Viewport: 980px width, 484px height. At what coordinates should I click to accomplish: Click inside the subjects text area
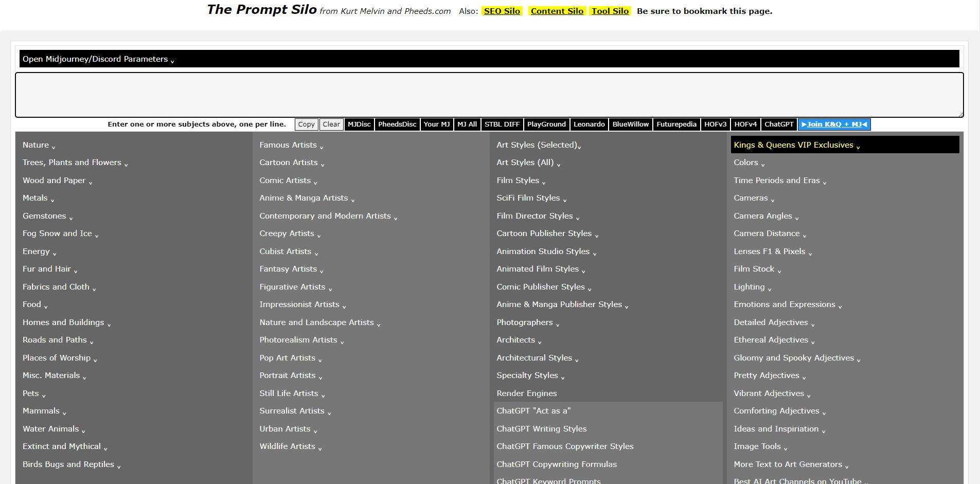click(x=489, y=95)
